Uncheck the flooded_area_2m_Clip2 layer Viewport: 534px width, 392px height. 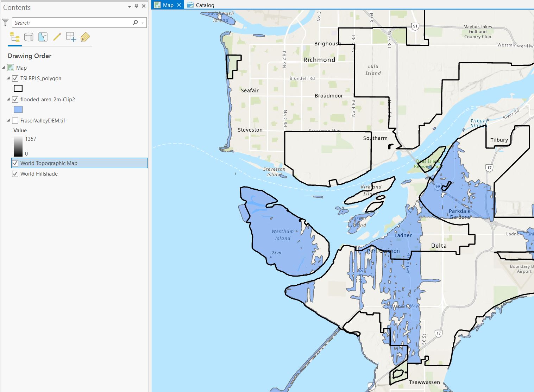pyautogui.click(x=15, y=100)
